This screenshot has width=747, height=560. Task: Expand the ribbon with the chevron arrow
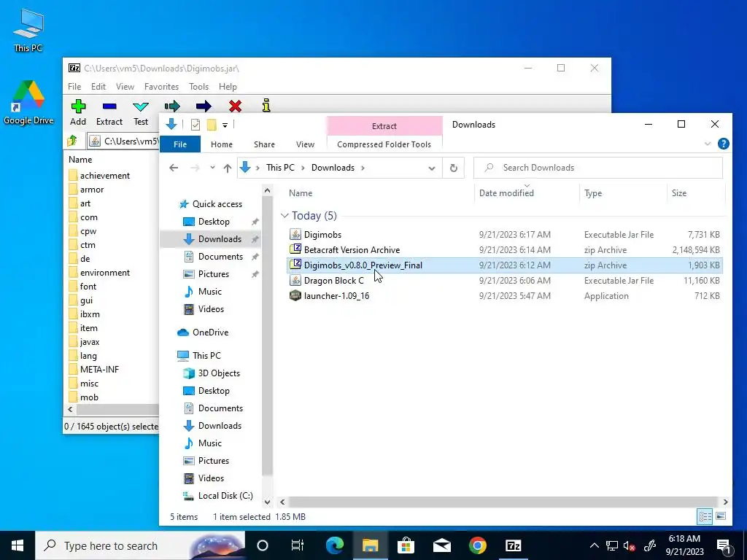[x=708, y=144]
